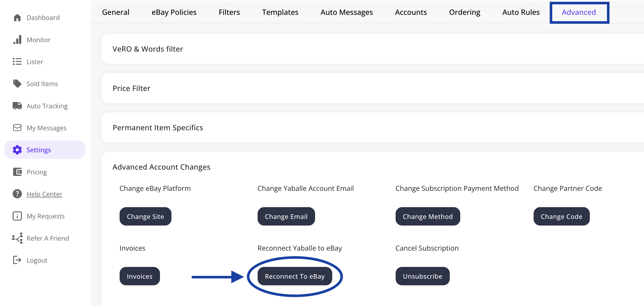The width and height of the screenshot is (644, 306).
Task: Click the Dashboard home icon
Action: click(x=17, y=18)
